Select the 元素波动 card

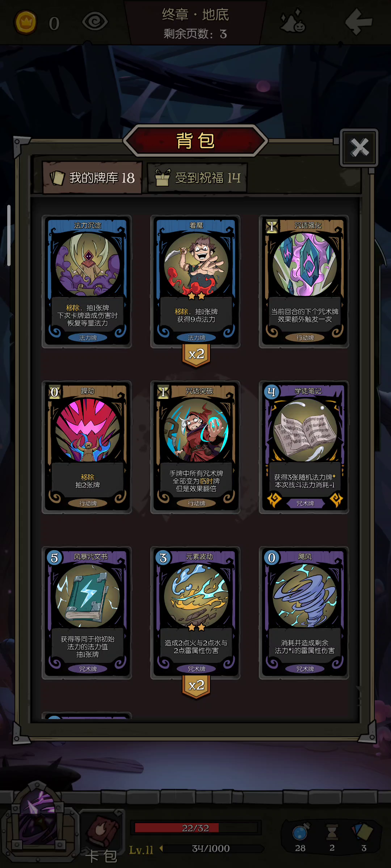(x=195, y=613)
